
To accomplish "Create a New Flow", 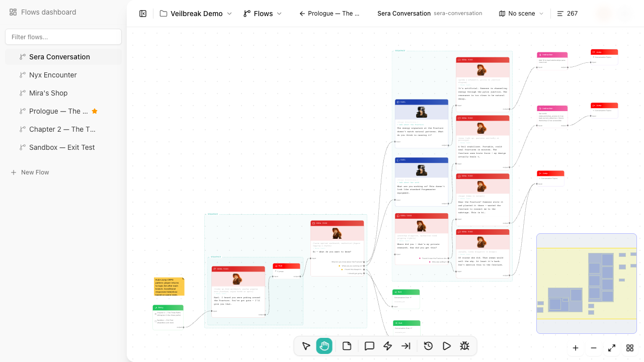I will point(30,172).
